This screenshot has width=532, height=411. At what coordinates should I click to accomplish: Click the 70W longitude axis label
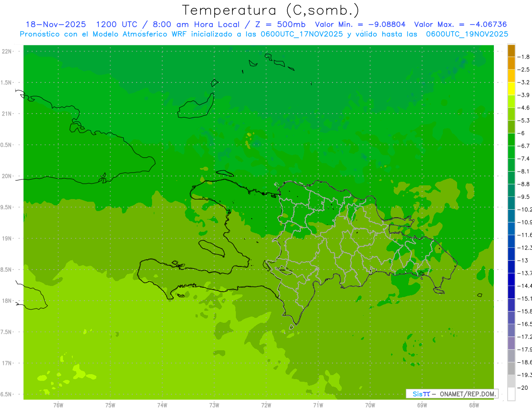[370, 405]
